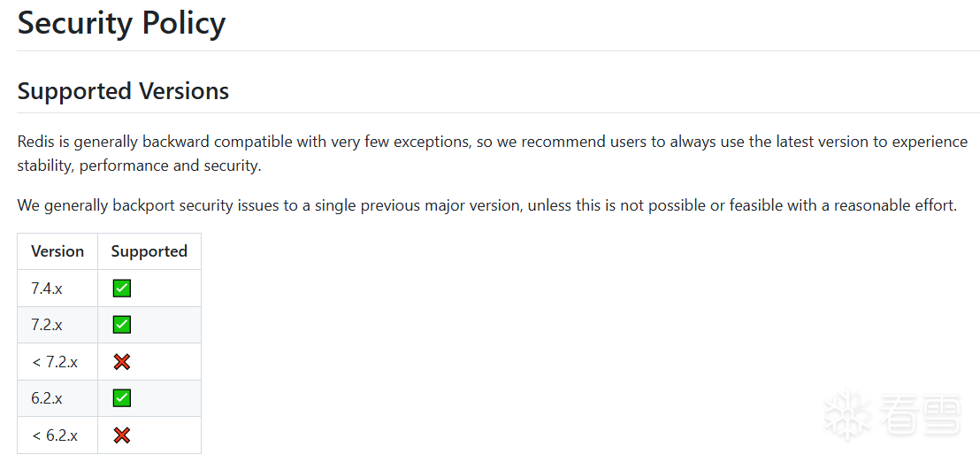
Task: Select the 7.2.x version cell
Action: [x=47, y=325]
